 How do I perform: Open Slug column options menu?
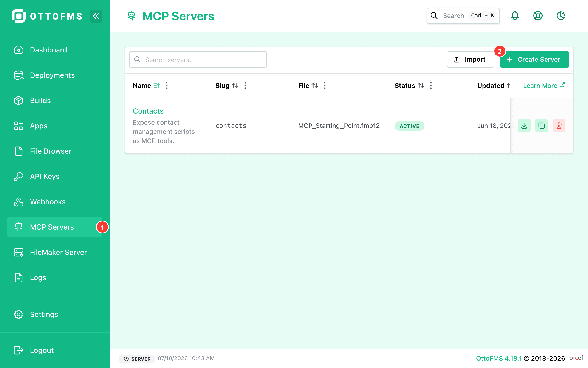click(x=245, y=86)
